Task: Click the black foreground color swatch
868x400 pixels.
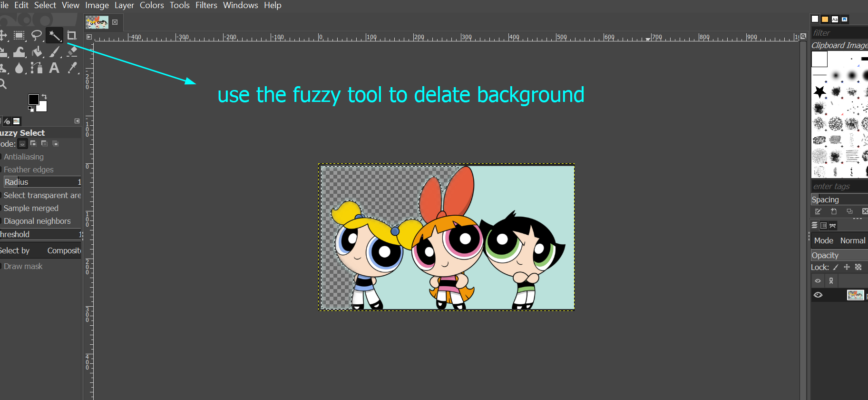Action: (33, 99)
